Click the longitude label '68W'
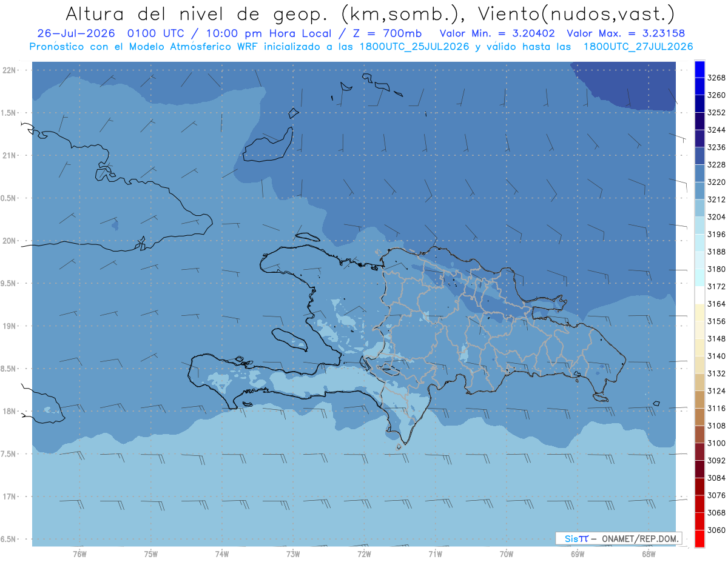Screen dimensions: 728x562 click(x=649, y=554)
